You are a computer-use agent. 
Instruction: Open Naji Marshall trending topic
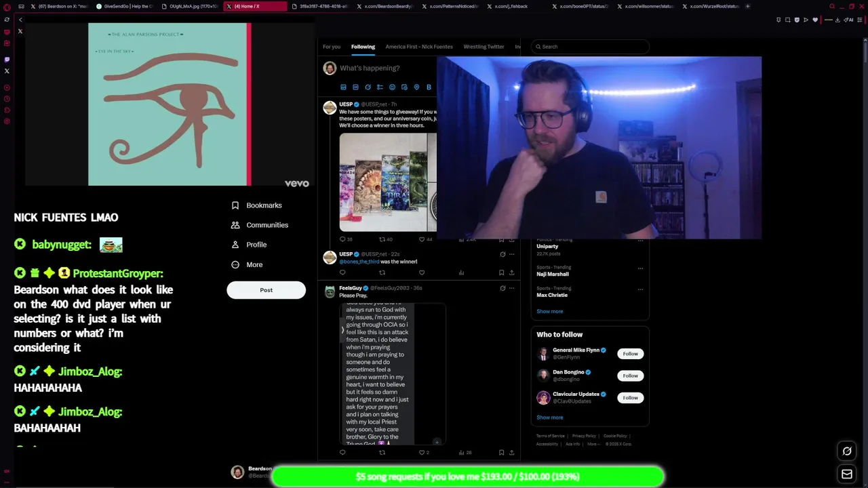click(553, 274)
